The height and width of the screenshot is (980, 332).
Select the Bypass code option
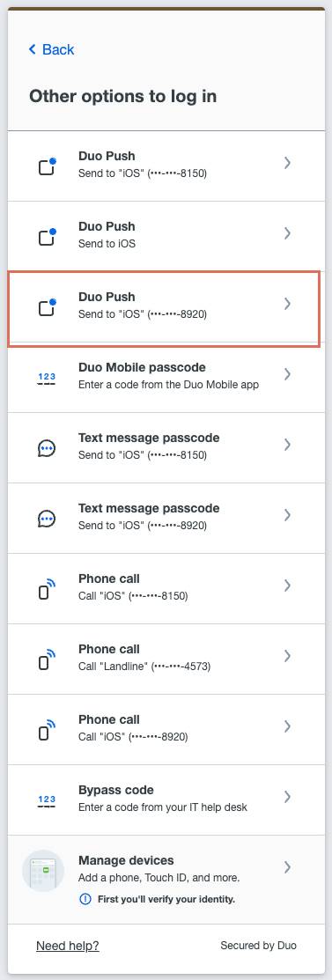pyautogui.click(x=166, y=800)
